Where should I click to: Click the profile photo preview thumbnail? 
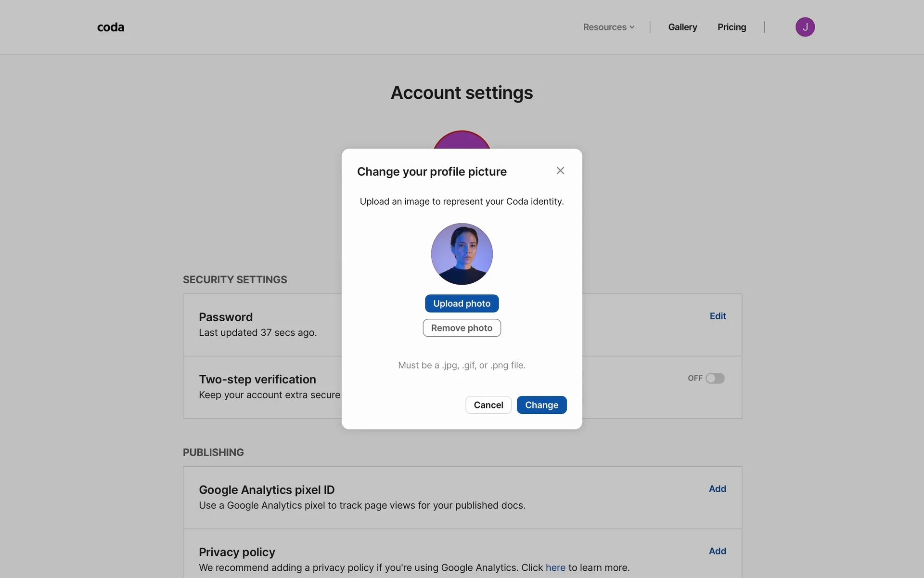pyautogui.click(x=462, y=254)
